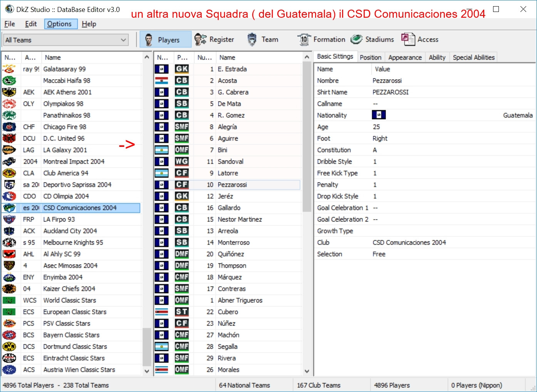Select player Abner Trigueros
Image resolution: width=537 pixels, height=392 pixels.
240,300
